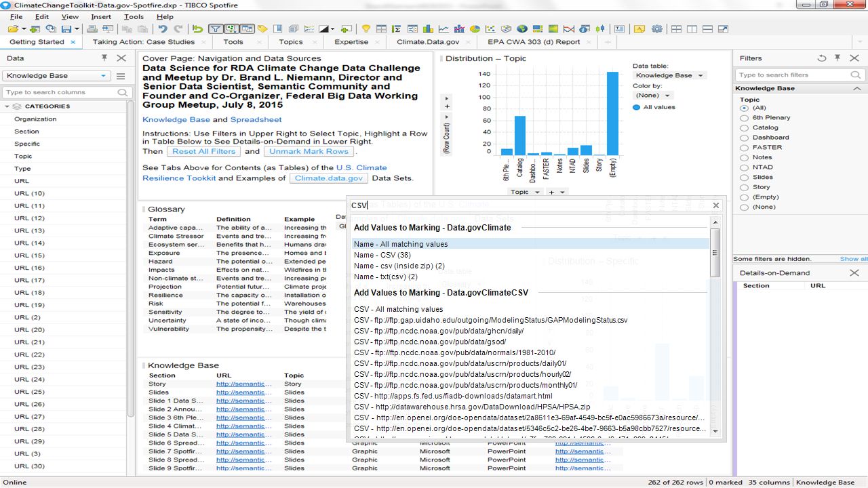Click the Open file toolbar icon

[x=12, y=29]
